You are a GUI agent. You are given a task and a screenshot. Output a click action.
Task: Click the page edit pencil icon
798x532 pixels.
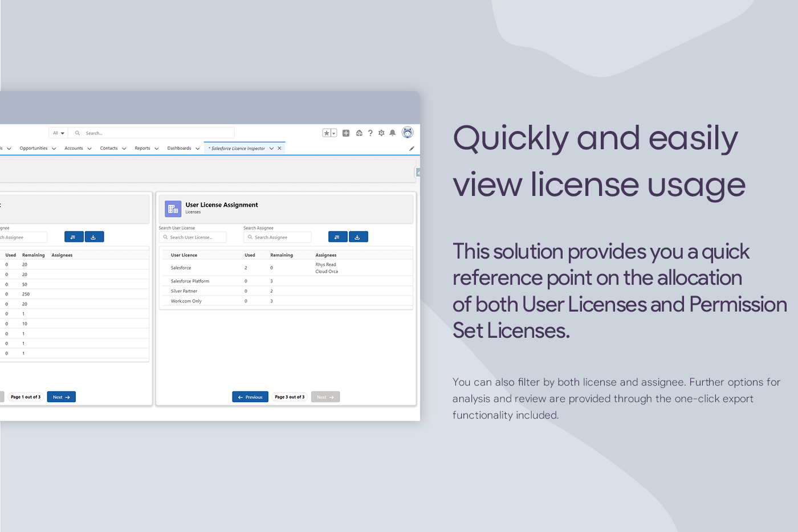(412, 148)
